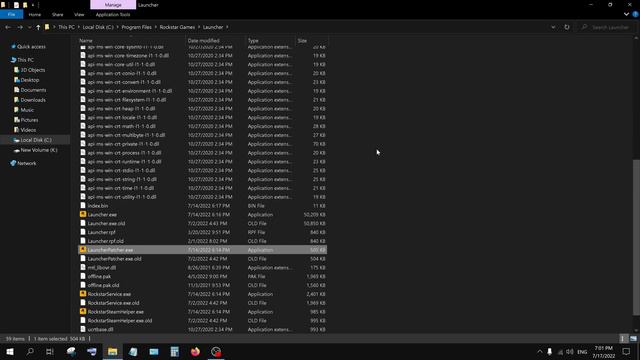Open Music in the navigation pane
The height and width of the screenshot is (360, 640).
[x=27, y=110]
